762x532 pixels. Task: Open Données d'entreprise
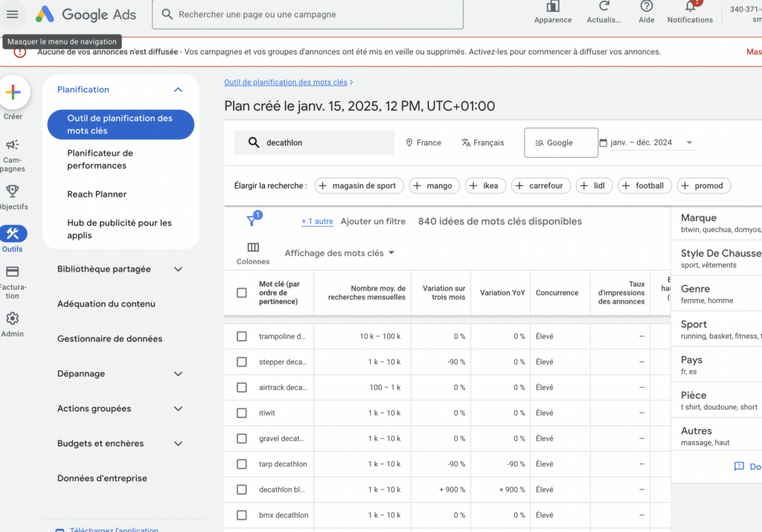coord(102,478)
